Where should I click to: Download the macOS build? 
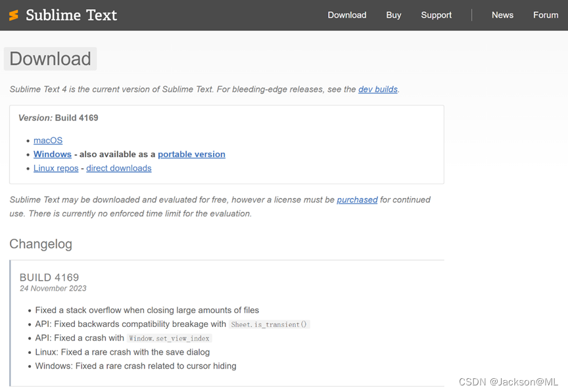(x=48, y=140)
